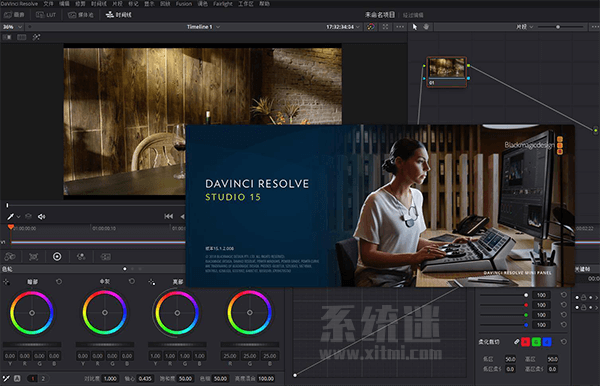Open the Fusion menu
The height and width of the screenshot is (386, 600).
[x=184, y=3]
